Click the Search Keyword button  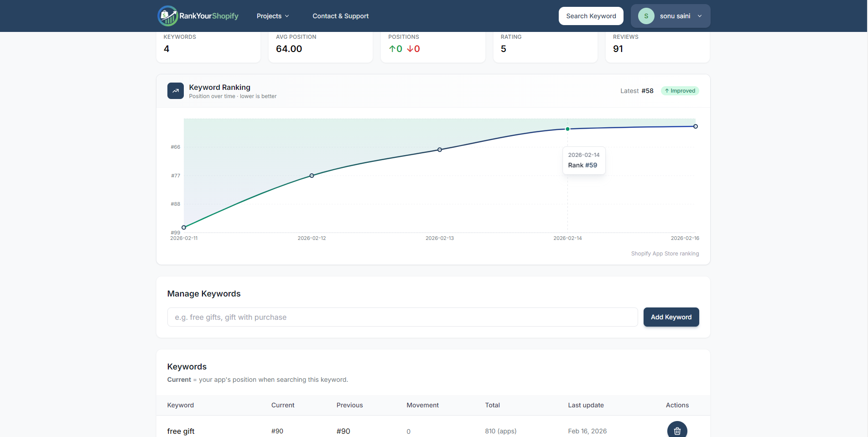(x=591, y=16)
